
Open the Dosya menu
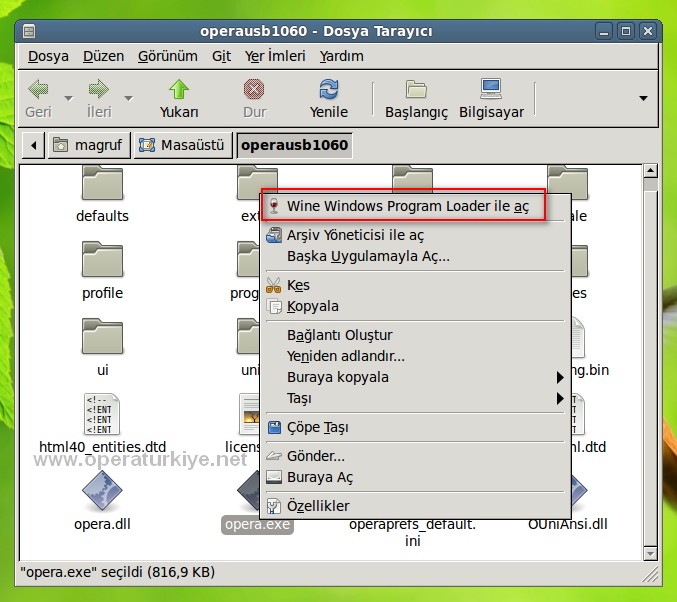tap(48, 56)
